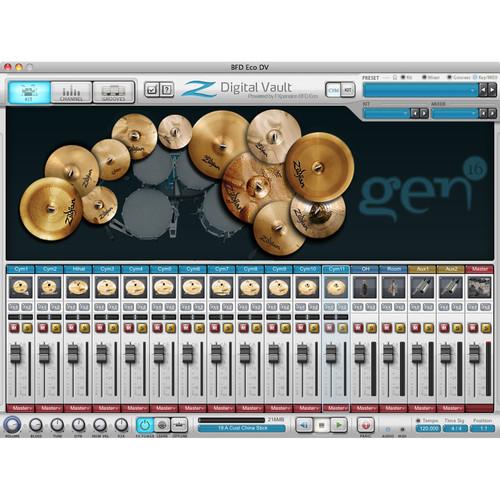Start groove playback
The height and width of the screenshot is (500, 500).
pos(339,425)
